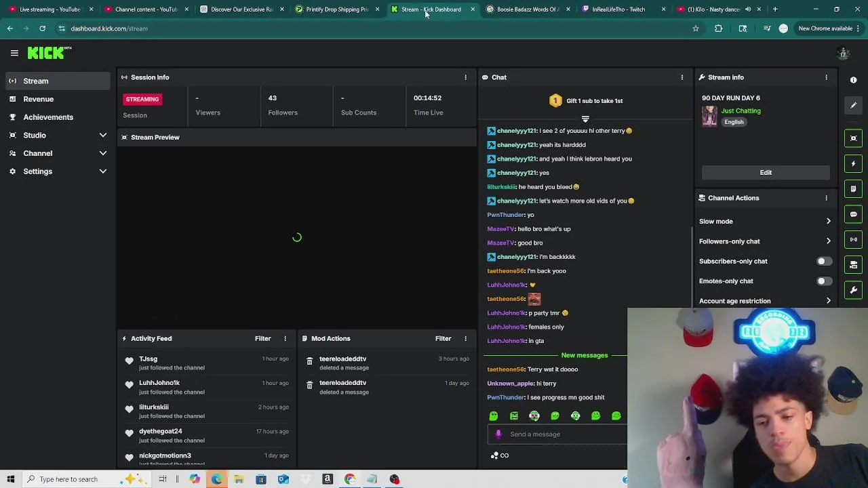Click the first green ghost emote
This screenshot has width=868, height=488.
click(494, 416)
